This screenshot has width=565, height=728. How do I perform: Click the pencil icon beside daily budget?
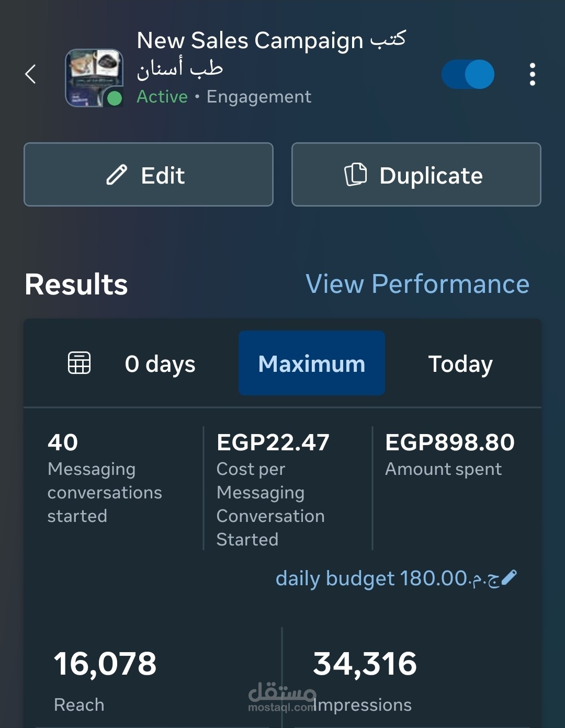tap(509, 577)
